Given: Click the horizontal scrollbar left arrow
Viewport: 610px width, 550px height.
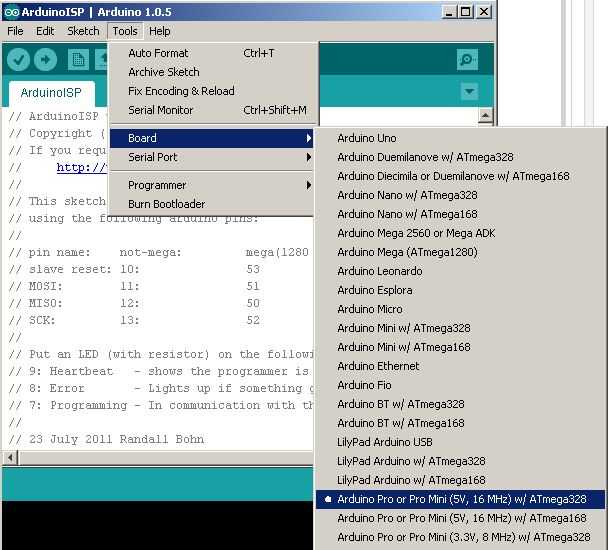Looking at the screenshot, I should point(11,458).
